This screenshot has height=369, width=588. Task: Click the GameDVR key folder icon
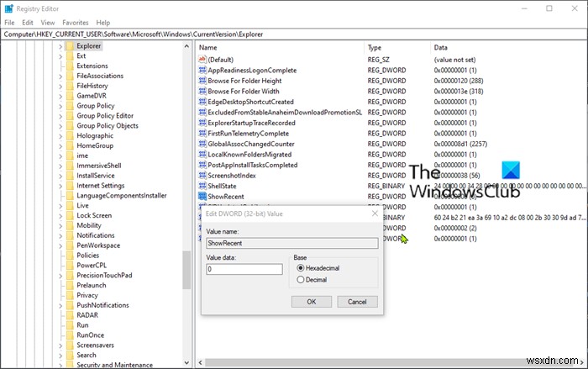pyautogui.click(x=70, y=96)
